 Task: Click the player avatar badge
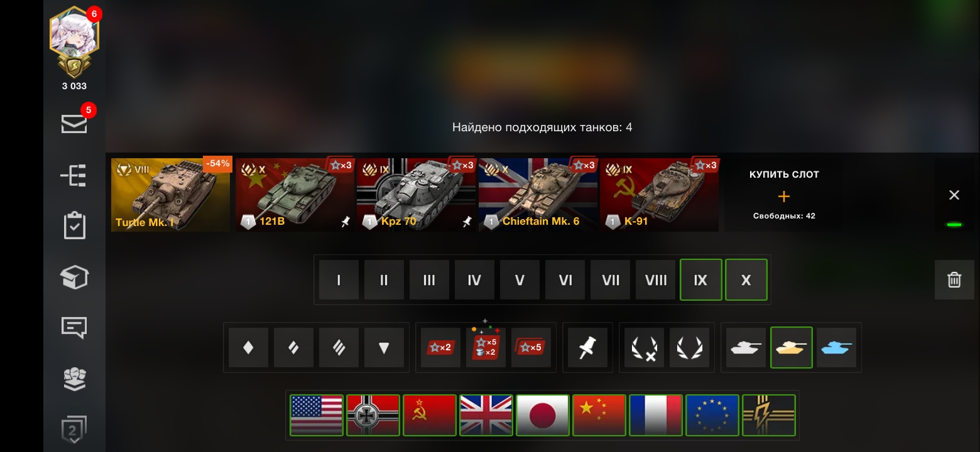[x=74, y=42]
